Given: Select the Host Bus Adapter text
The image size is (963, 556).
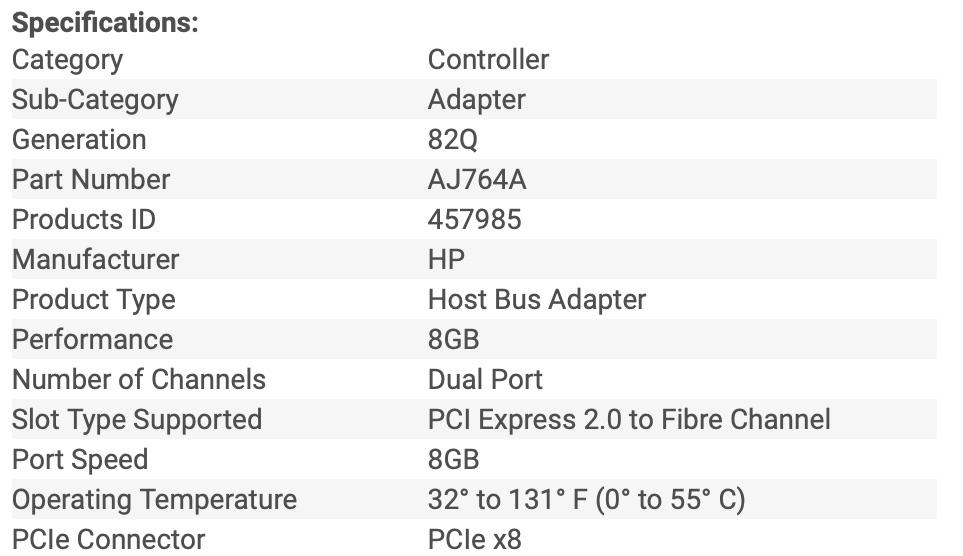Looking at the screenshot, I should (537, 300).
